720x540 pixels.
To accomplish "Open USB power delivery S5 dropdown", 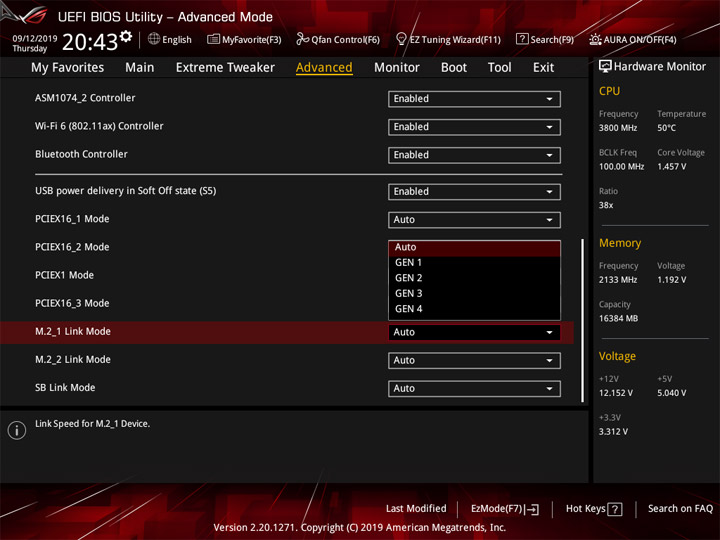I will pos(474,191).
